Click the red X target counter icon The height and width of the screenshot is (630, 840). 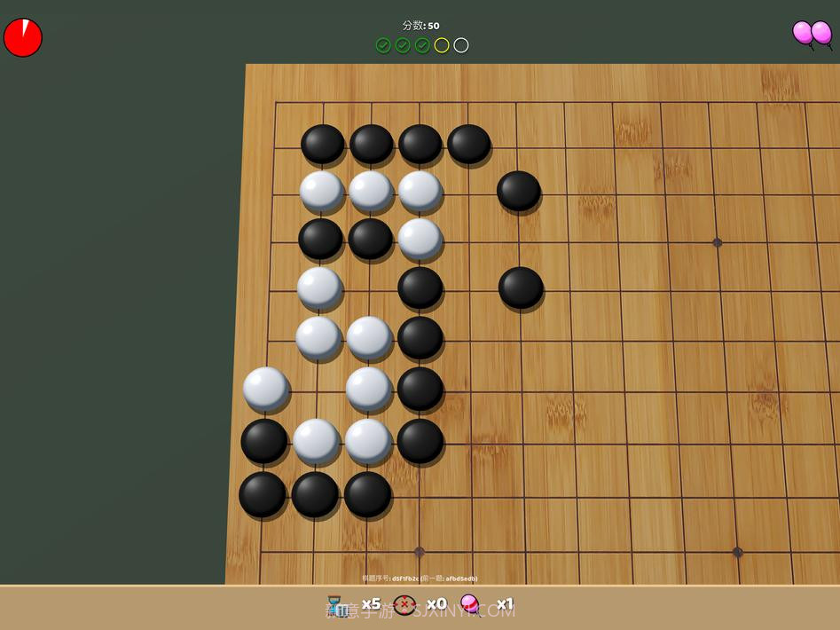404,604
